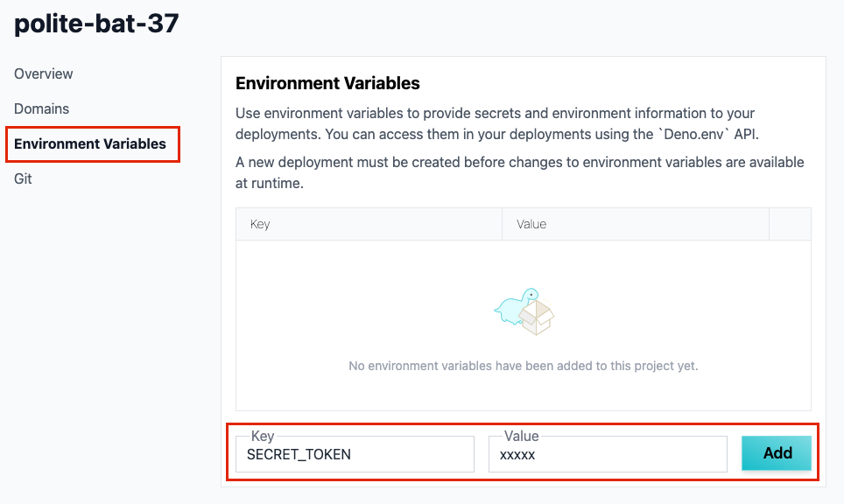Click the Environment Variables panel heading

pyautogui.click(x=327, y=83)
